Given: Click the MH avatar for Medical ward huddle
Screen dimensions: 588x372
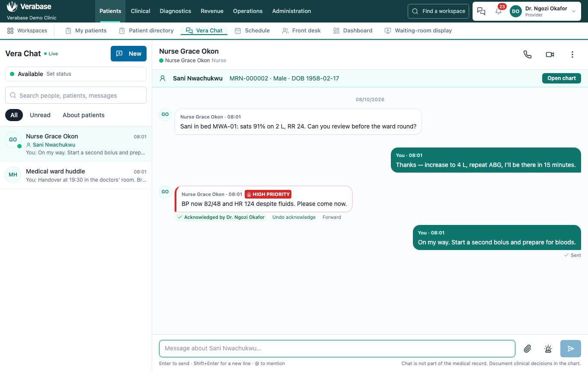Looking at the screenshot, I should (13, 175).
